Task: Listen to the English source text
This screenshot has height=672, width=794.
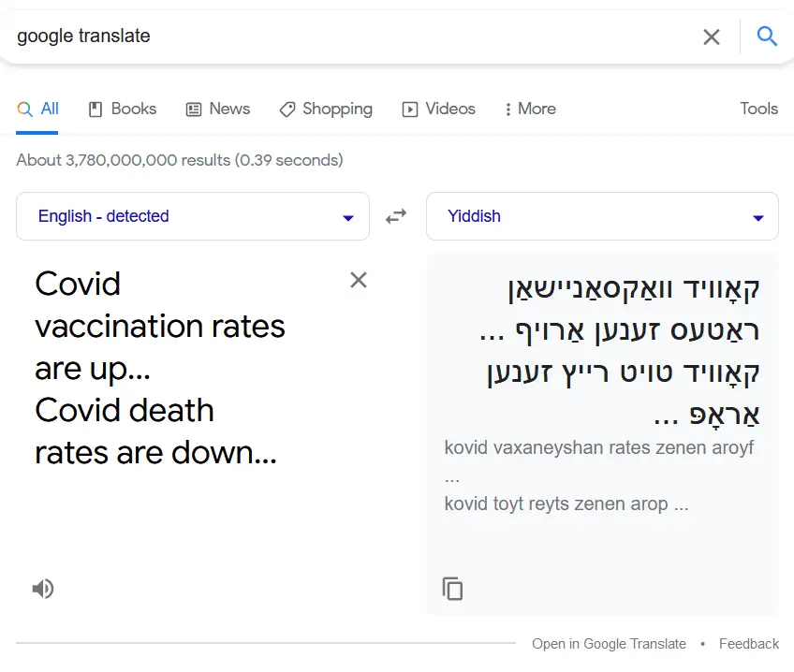Action: click(x=42, y=589)
